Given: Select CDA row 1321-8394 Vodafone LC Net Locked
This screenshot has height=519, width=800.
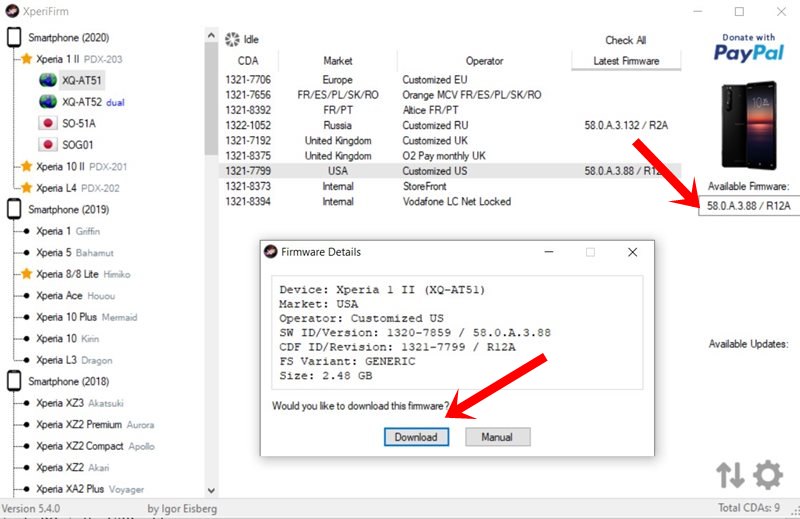Looking at the screenshot, I should coord(450,202).
